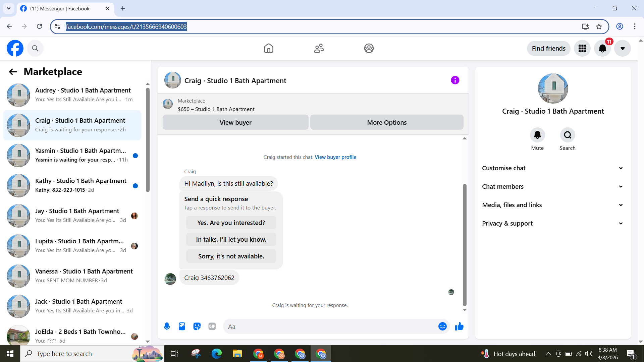Click the View buyer button
This screenshot has width=644, height=362.
pos(235,122)
